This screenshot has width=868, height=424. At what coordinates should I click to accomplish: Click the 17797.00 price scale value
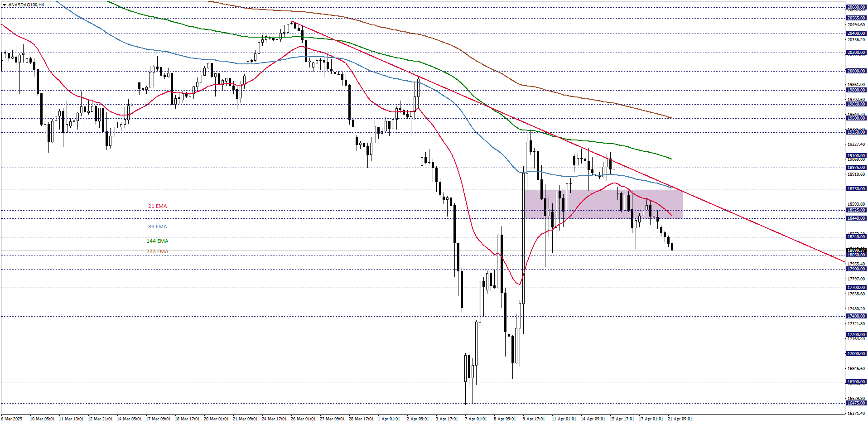click(856, 279)
